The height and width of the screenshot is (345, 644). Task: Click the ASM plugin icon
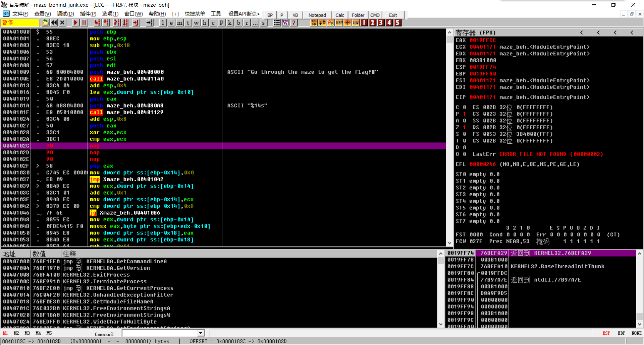(356, 22)
